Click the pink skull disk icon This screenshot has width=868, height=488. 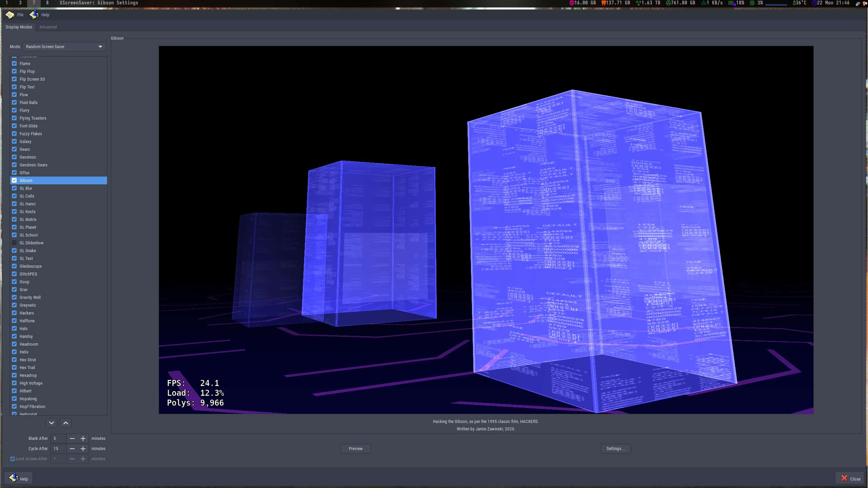pos(572,3)
